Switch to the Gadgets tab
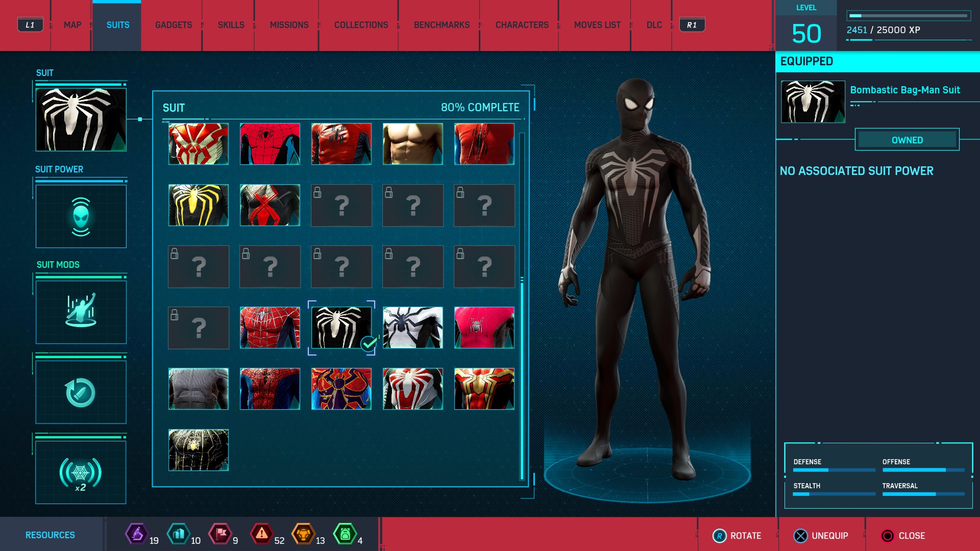980x551 pixels. point(174,25)
